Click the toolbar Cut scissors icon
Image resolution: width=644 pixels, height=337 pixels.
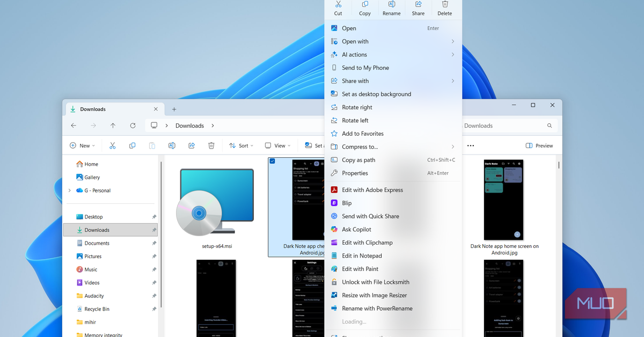click(x=112, y=145)
